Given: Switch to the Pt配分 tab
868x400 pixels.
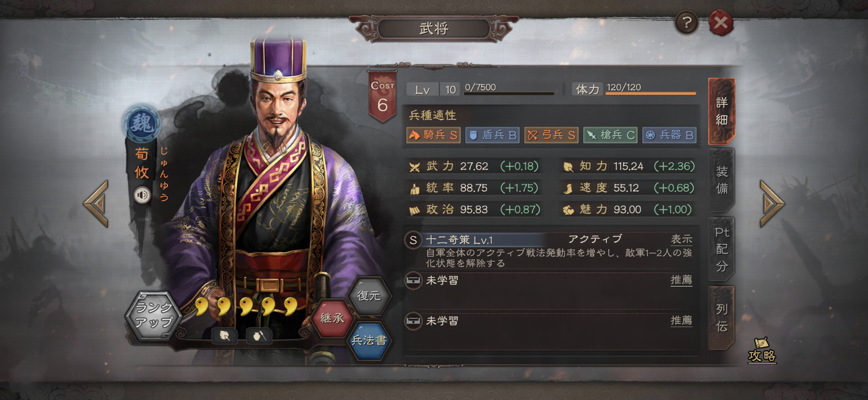Looking at the screenshot, I should coord(722,249).
